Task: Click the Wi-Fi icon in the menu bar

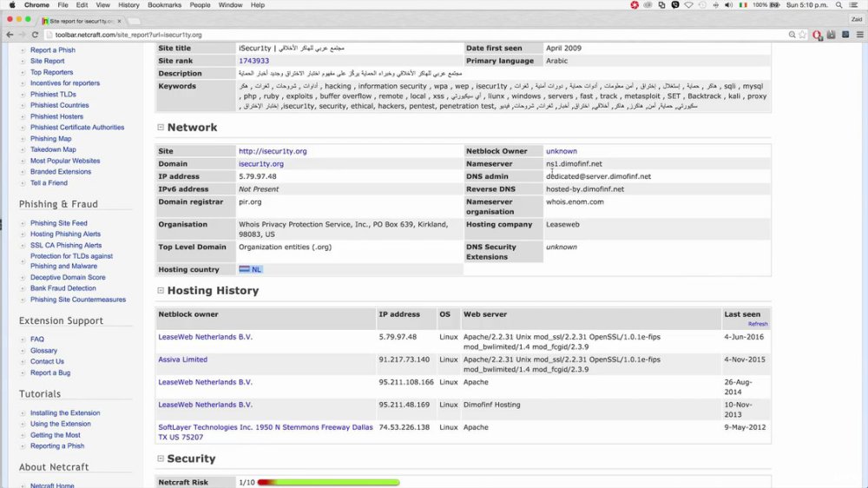Action: tap(688, 5)
